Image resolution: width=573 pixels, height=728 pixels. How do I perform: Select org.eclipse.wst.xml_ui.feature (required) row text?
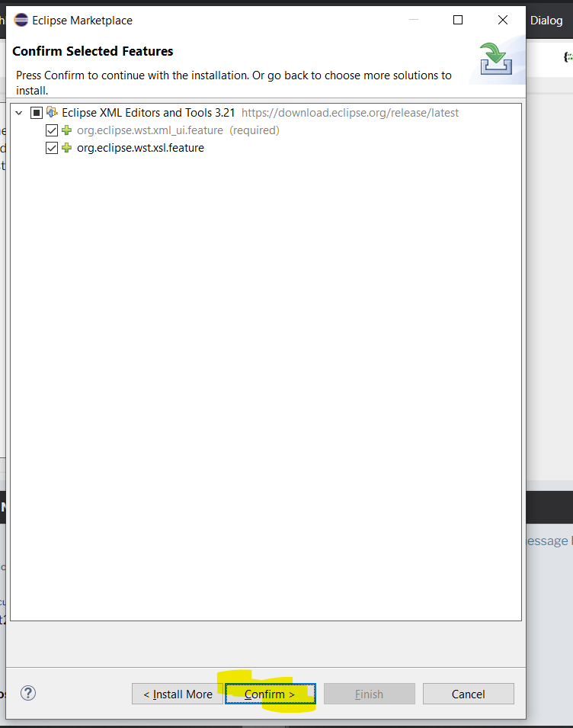coord(178,130)
